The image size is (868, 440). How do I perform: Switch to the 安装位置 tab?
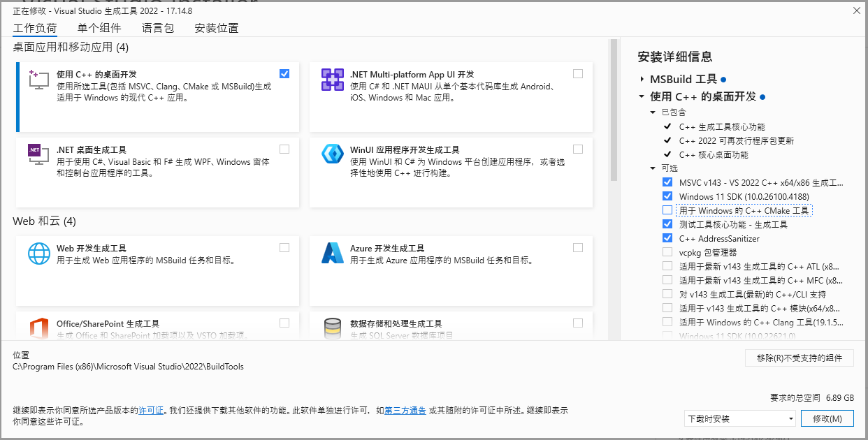217,29
